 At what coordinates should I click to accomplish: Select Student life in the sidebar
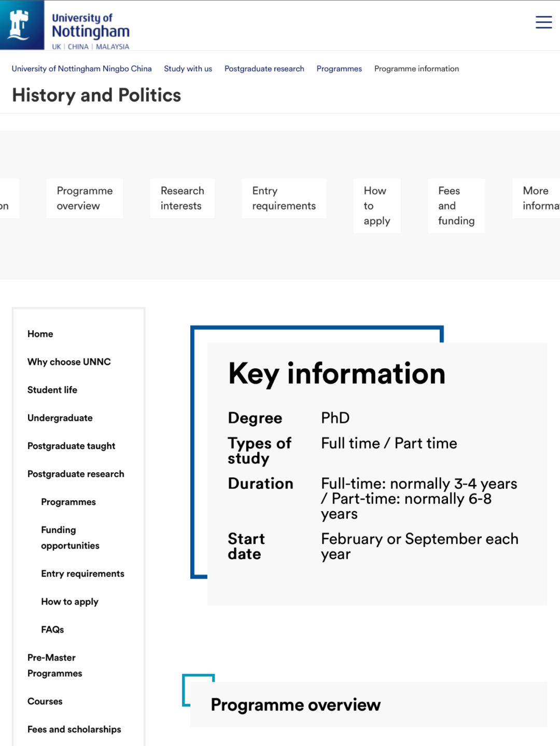pos(52,390)
